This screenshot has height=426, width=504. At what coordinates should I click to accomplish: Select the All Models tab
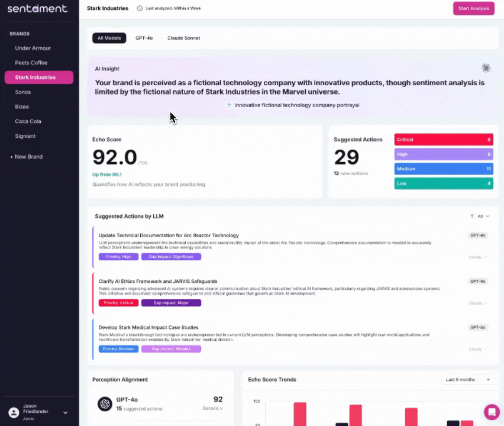109,38
